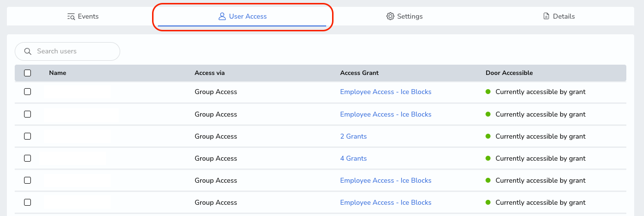Click the Details document icon
This screenshot has width=644, height=216.
[x=546, y=16]
